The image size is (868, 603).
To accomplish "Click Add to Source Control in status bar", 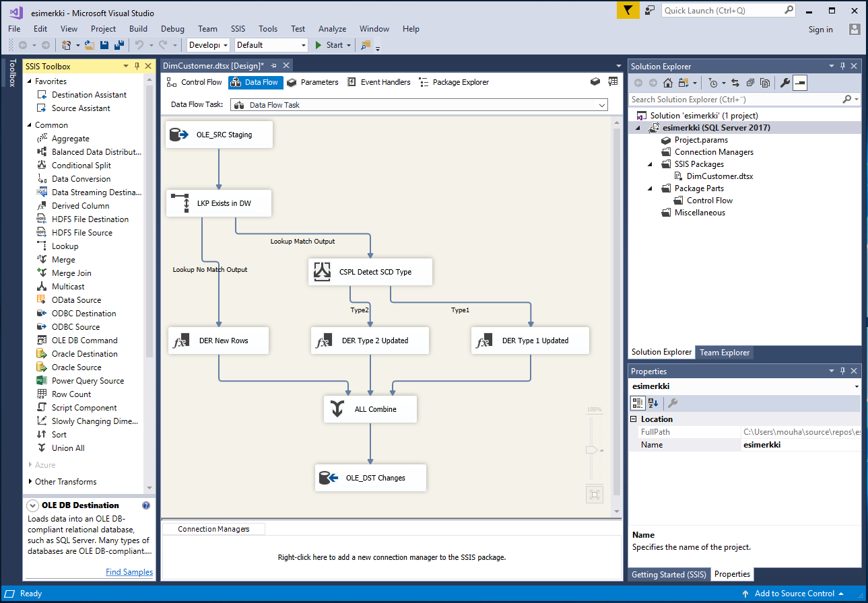I will 793,594.
